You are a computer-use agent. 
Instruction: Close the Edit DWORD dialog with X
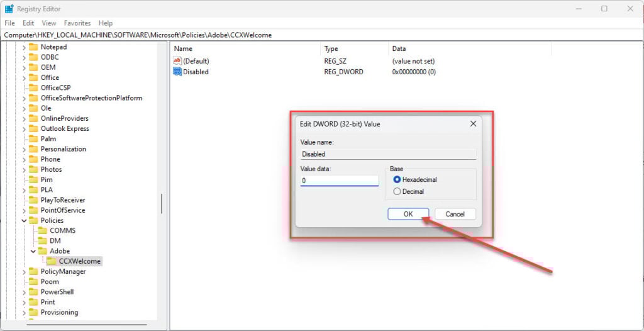coord(473,123)
